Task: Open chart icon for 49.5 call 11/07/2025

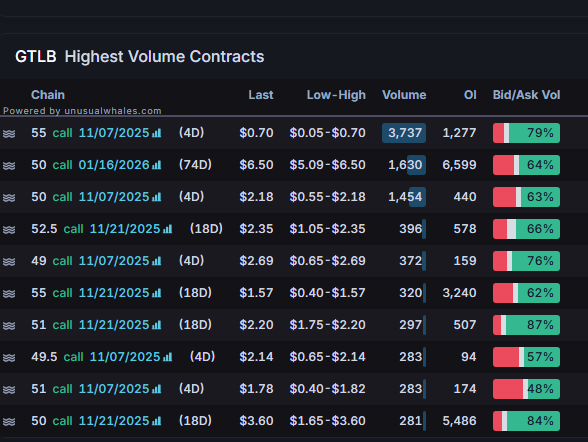Action: 168,357
